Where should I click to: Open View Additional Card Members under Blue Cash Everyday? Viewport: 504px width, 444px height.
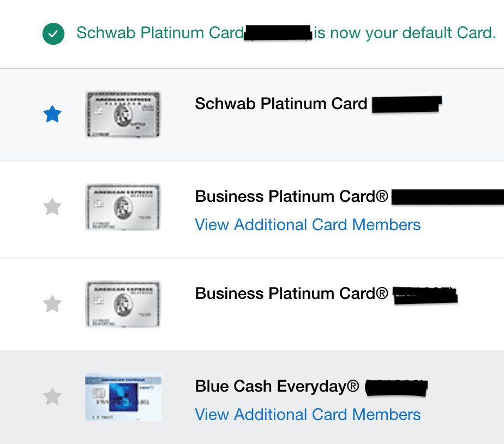(308, 415)
